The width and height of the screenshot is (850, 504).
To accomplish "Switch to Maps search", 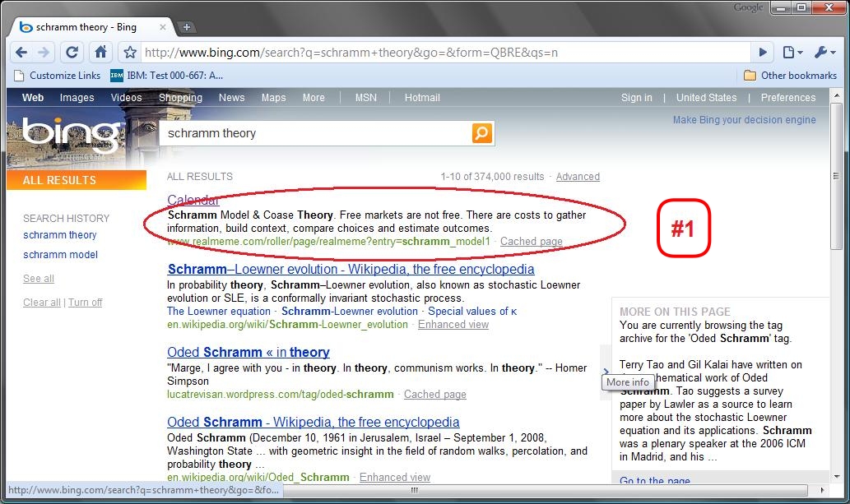I will (273, 98).
